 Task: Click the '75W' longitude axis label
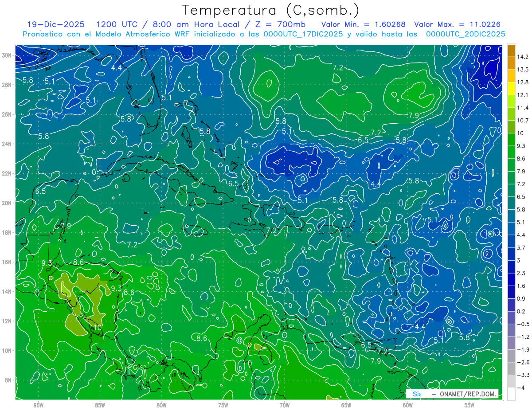point(223,405)
